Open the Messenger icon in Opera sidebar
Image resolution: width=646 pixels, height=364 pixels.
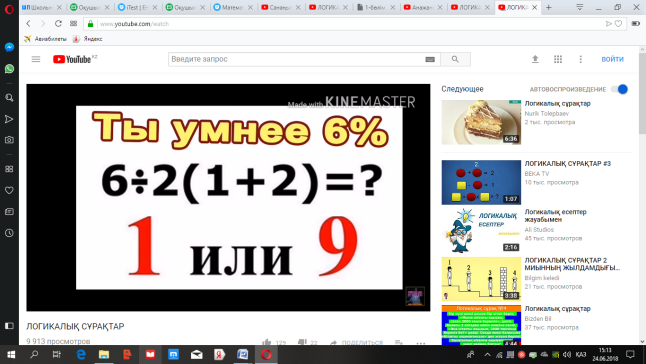point(9,47)
